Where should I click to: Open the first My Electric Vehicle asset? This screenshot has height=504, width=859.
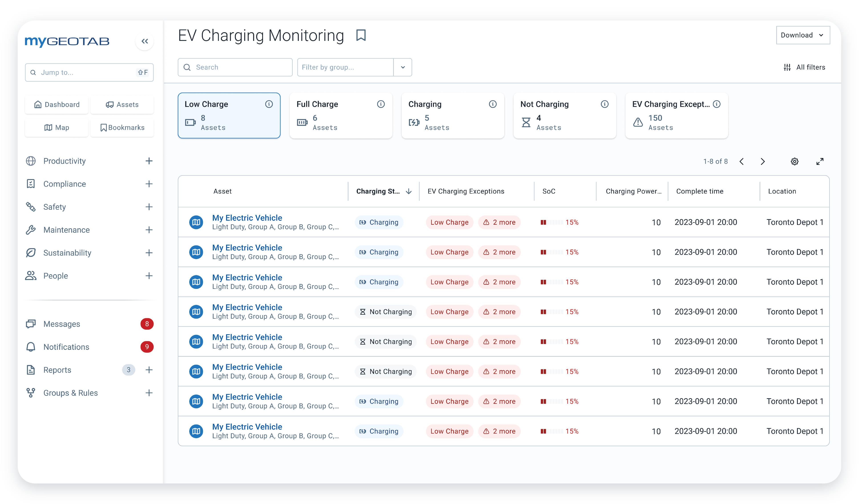point(247,218)
